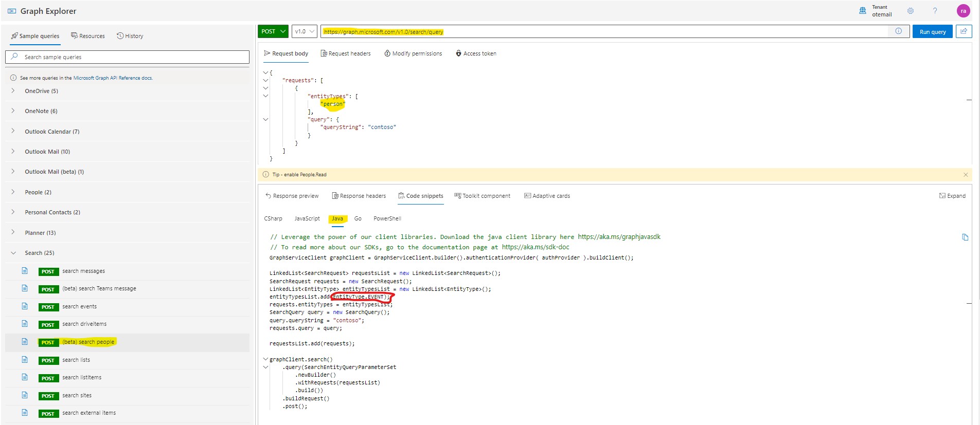The image size is (980, 425).
Task: Dismiss the People.Read tip banner
Action: coord(966,175)
